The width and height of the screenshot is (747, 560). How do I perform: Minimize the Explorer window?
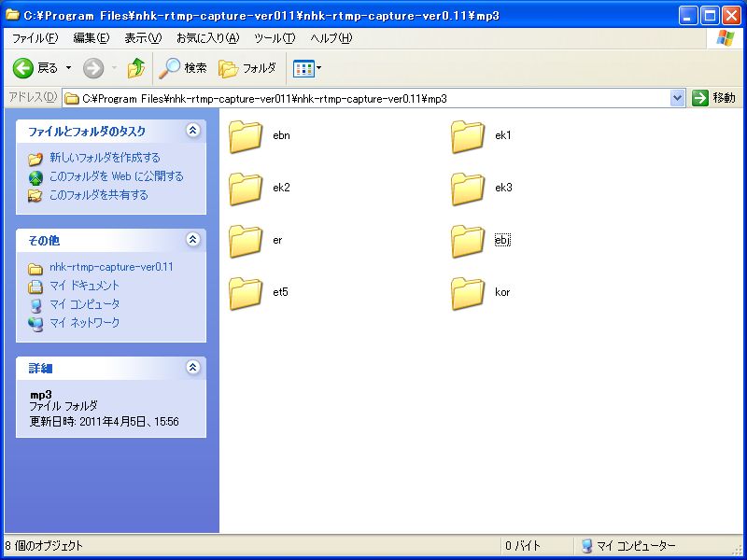point(688,16)
